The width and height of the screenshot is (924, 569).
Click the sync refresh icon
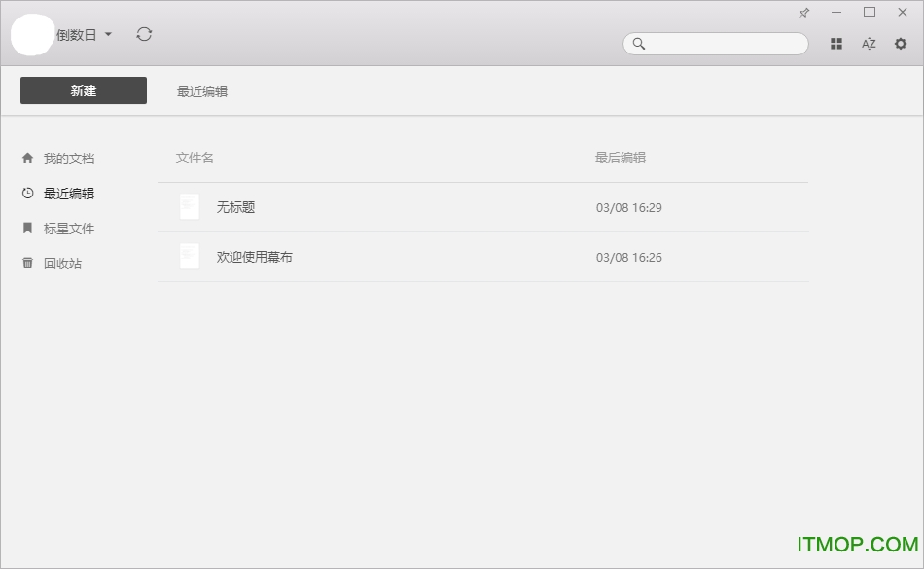[144, 34]
